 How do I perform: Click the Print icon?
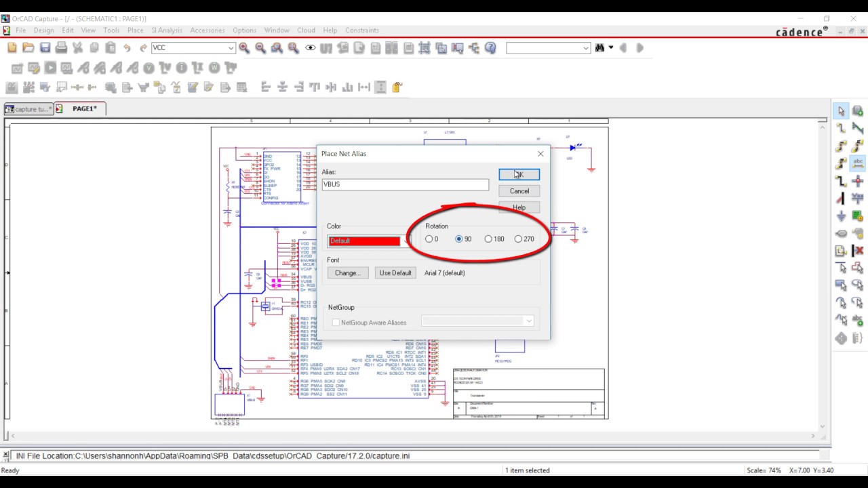click(x=61, y=47)
